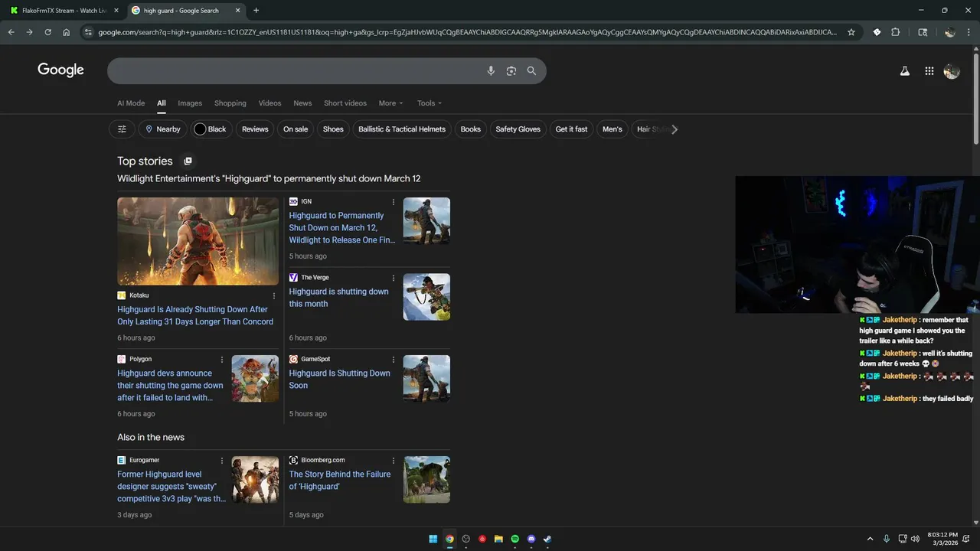Image resolution: width=980 pixels, height=551 pixels.
Task: Open more options for Bloomberg story
Action: click(394, 461)
